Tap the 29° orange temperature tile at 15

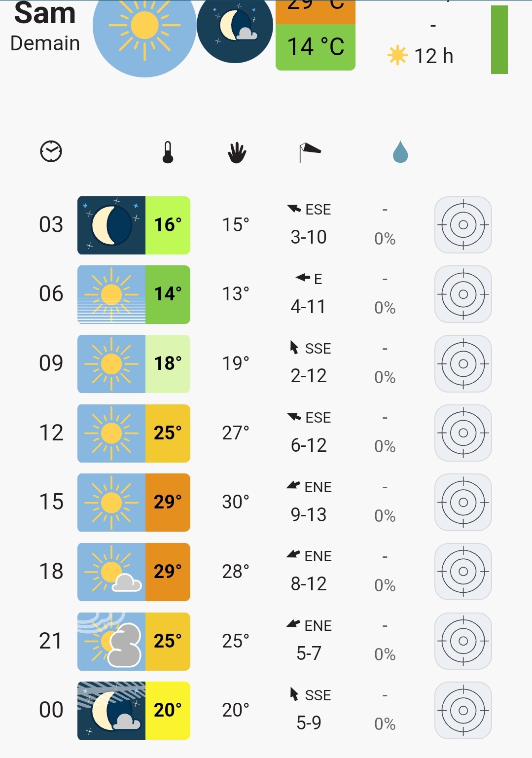[168, 503]
